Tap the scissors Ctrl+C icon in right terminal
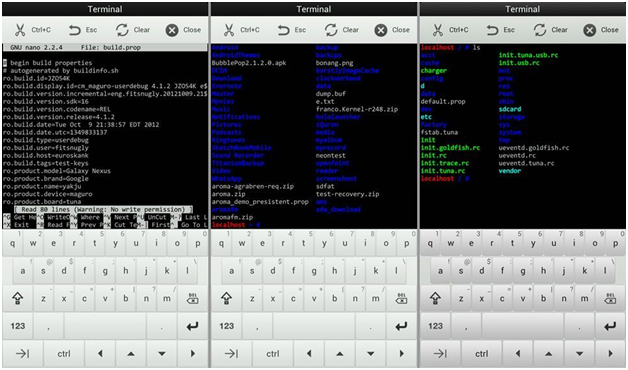The width and height of the screenshot is (628, 370). point(438,30)
